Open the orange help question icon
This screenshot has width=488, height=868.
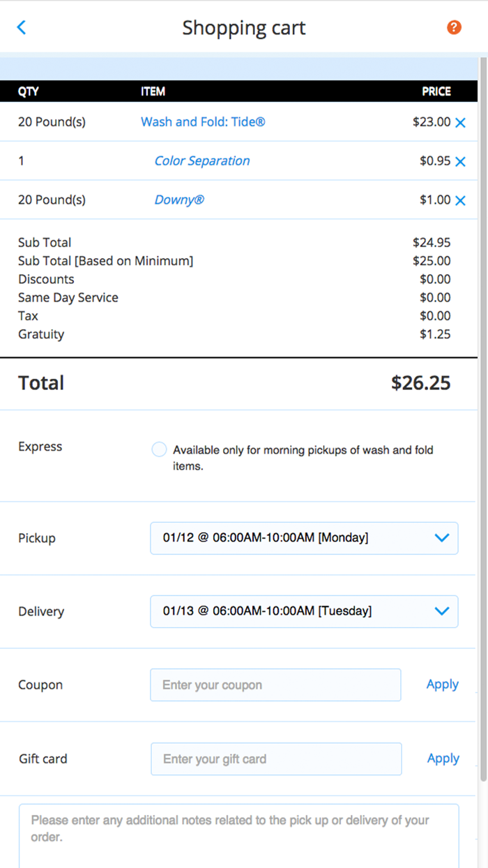[x=454, y=28]
